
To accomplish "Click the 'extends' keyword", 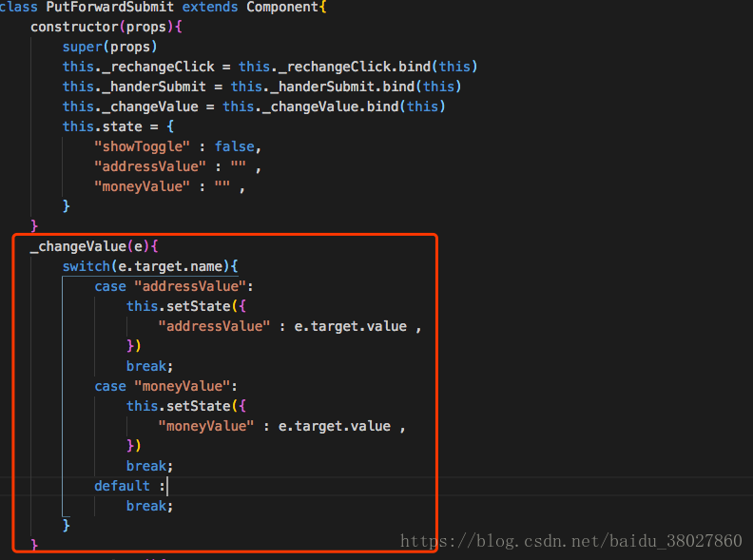I will pos(210,8).
